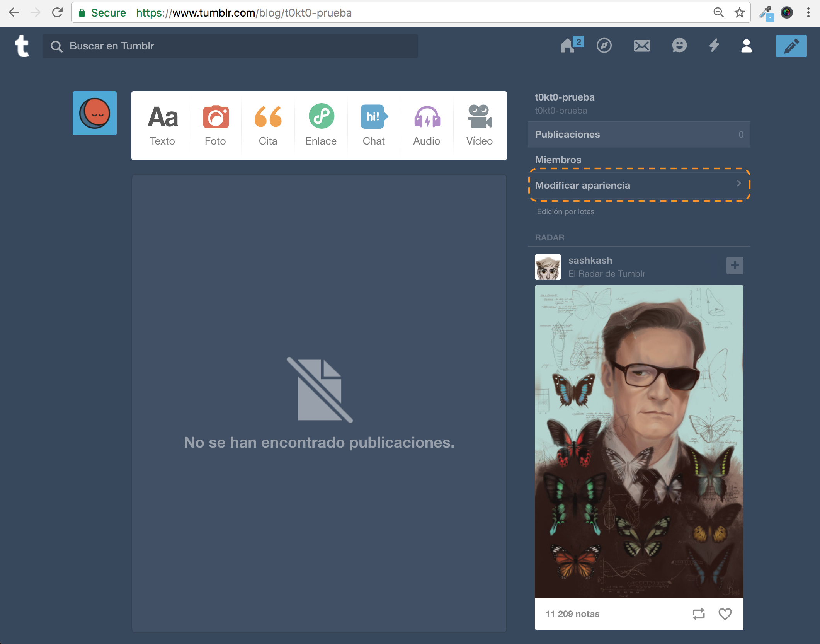Like the Radar post with heart icon
This screenshot has width=820, height=644.
pos(725,614)
